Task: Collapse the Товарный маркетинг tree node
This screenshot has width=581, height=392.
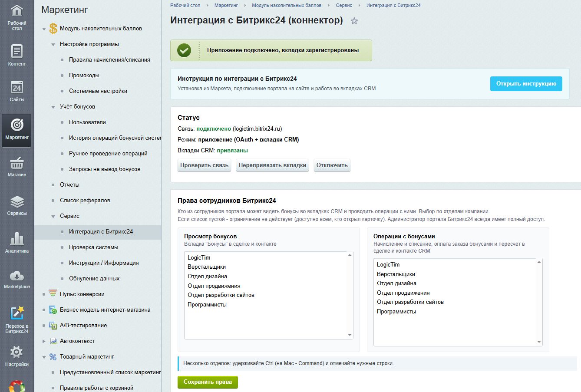Action: (44, 357)
